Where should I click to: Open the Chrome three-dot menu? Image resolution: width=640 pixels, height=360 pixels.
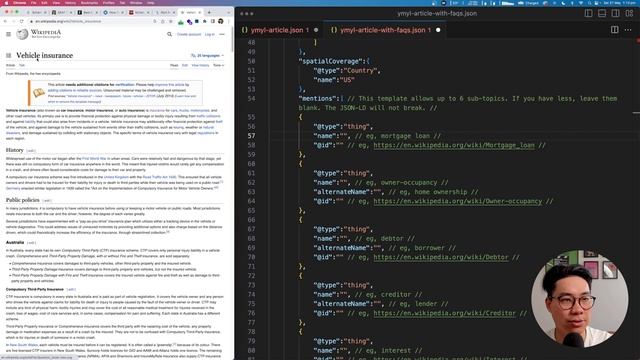point(229,21)
